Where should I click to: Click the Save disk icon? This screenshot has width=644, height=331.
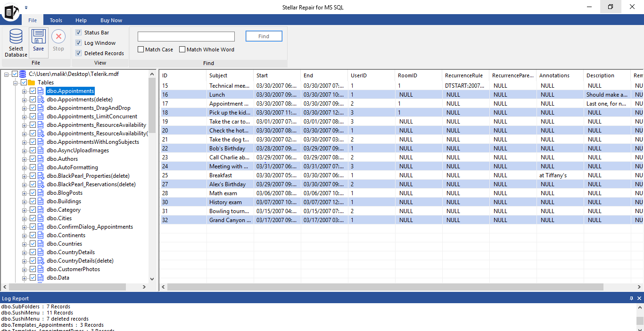pos(39,37)
